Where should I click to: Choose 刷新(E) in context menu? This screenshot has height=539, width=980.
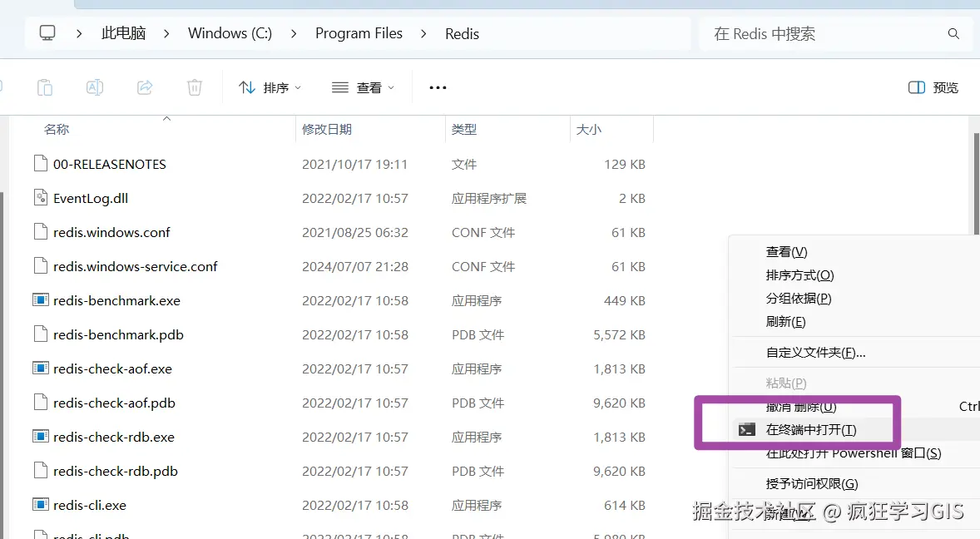coord(785,321)
